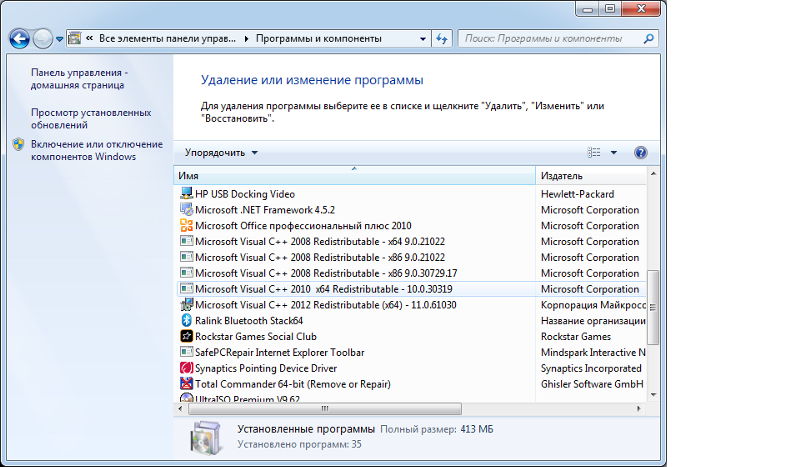Viewport: 800px width, 467px height.
Task: Click the address bar refresh icon
Action: point(442,38)
